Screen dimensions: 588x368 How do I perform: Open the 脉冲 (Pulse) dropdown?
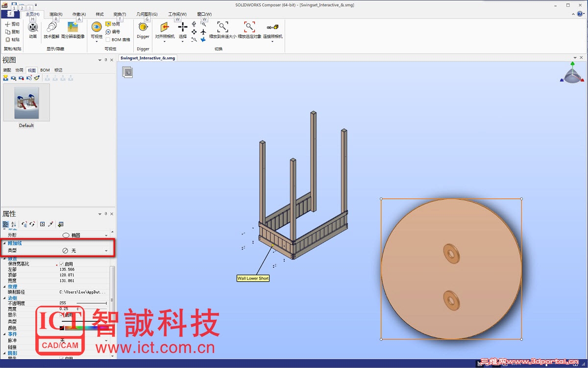pyautogui.click(x=106, y=341)
